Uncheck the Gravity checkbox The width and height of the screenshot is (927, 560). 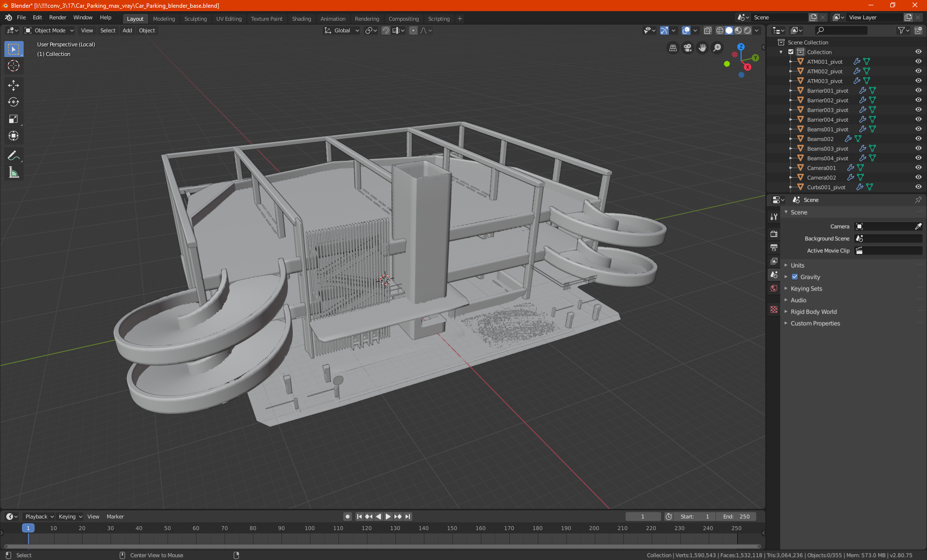(x=795, y=277)
